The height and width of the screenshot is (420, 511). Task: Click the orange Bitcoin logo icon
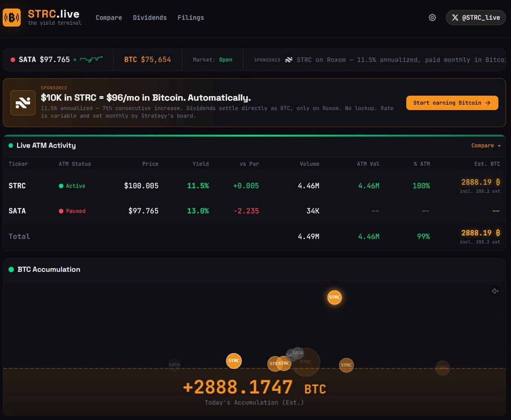(12, 17)
